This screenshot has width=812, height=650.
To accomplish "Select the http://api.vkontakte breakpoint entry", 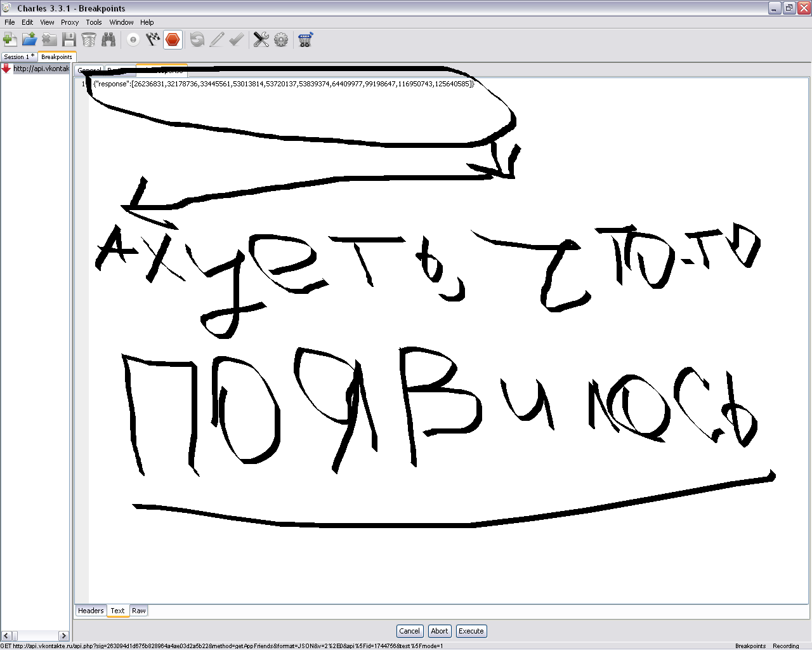I will pos(41,69).
